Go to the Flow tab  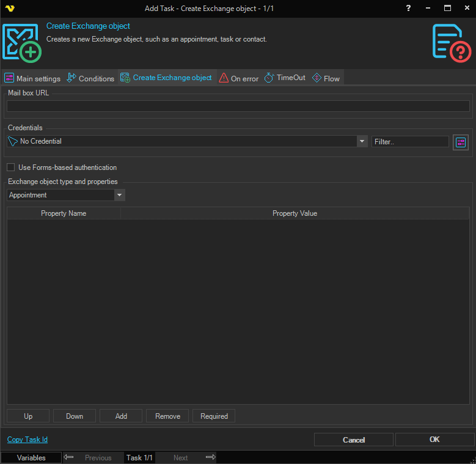[x=326, y=78]
